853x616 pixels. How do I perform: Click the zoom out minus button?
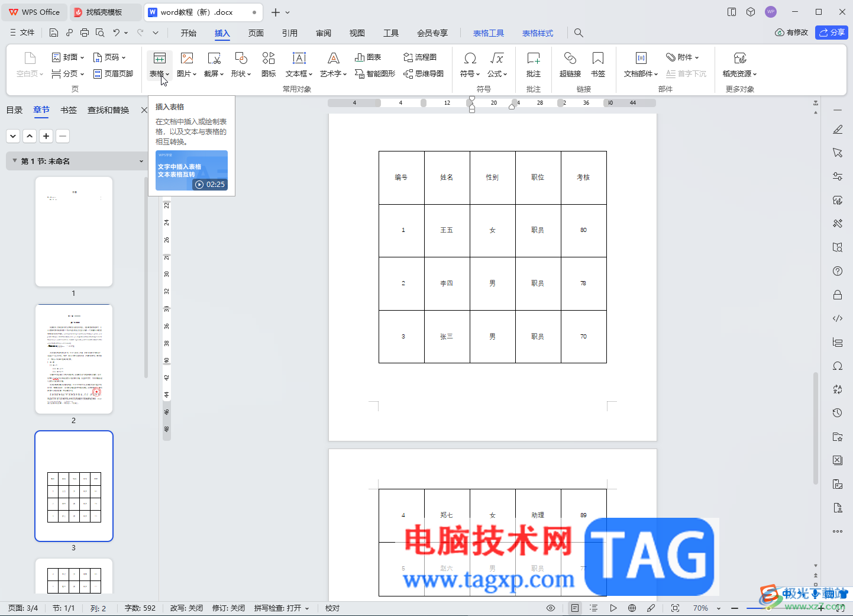tap(735, 608)
